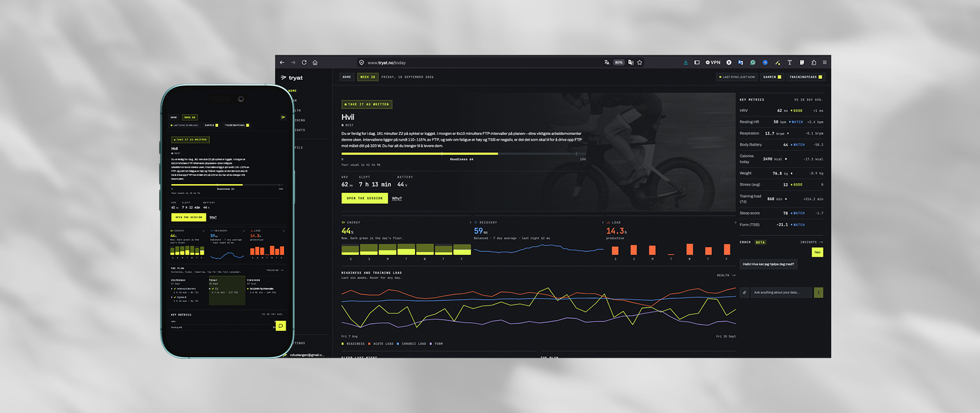This screenshot has width=980, height=413.
Task: Switch to the Week 38 tab
Action: coord(368,77)
